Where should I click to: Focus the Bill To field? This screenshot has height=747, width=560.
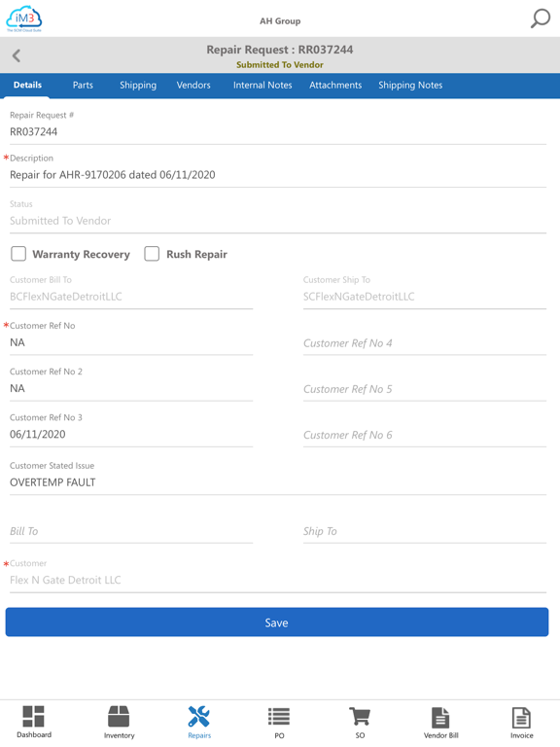point(131,531)
